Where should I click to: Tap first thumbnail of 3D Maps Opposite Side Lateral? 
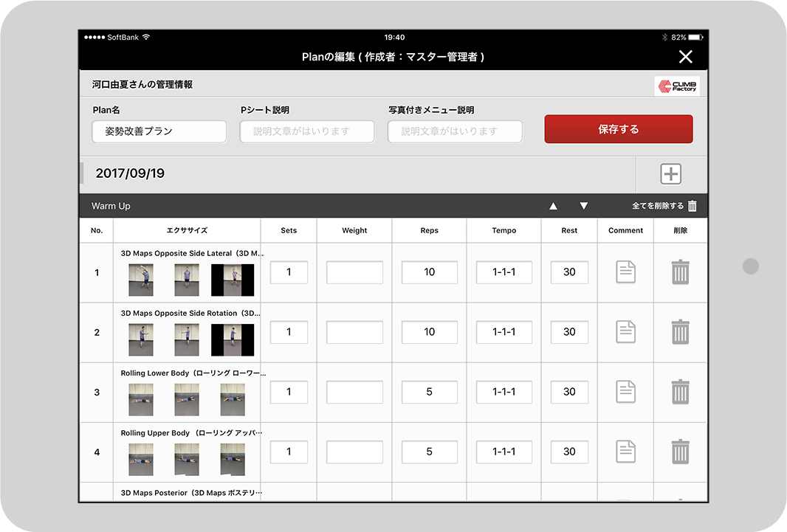click(141, 280)
